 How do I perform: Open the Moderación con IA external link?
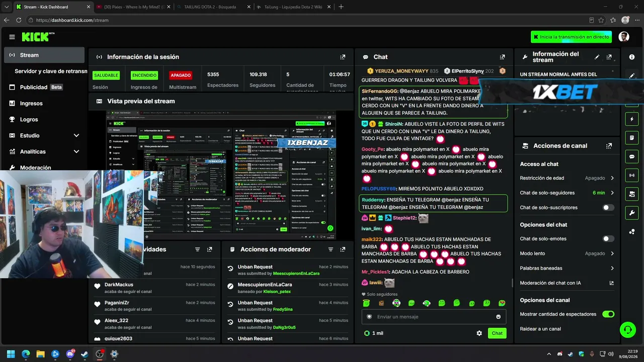pyautogui.click(x=612, y=283)
